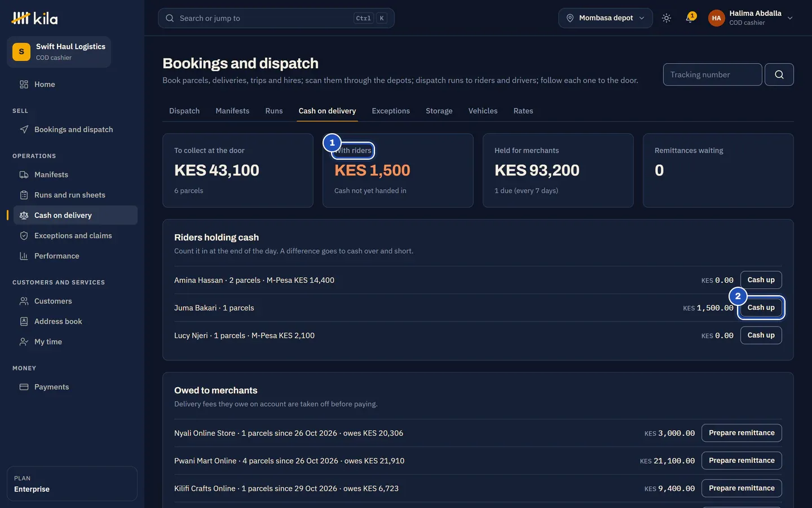Click the Exceptions and claims shield icon
This screenshot has width=812, height=508.
[x=24, y=235]
